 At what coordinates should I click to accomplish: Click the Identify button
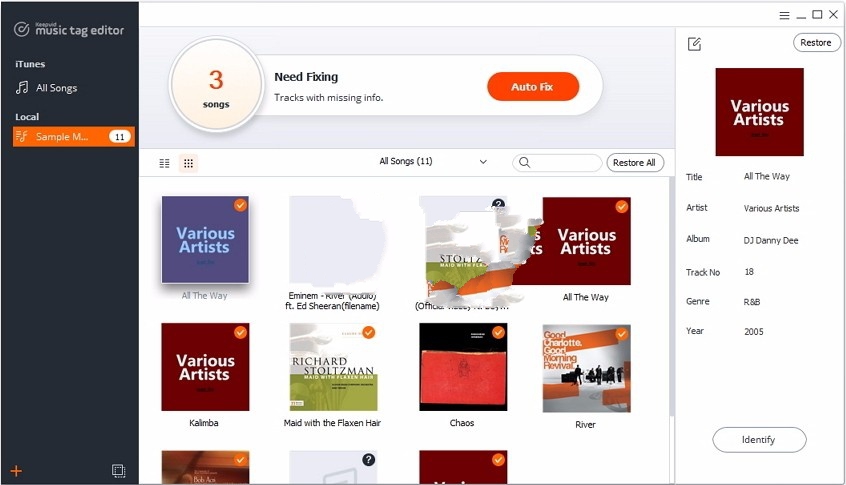pos(759,440)
